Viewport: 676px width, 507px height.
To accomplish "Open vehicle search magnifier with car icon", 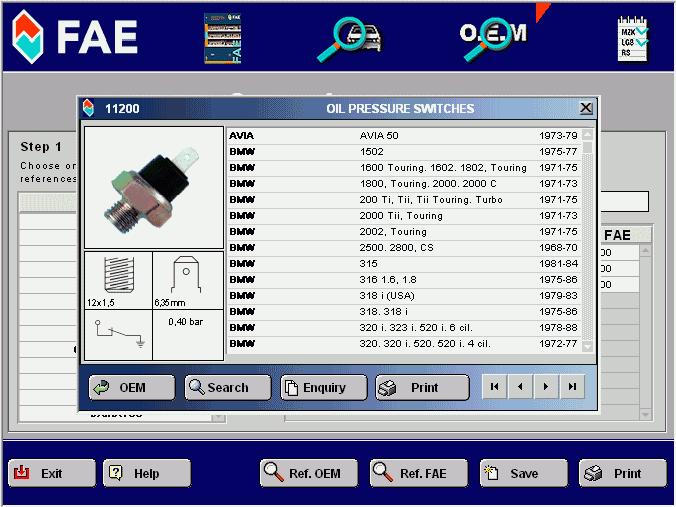I will click(350, 39).
